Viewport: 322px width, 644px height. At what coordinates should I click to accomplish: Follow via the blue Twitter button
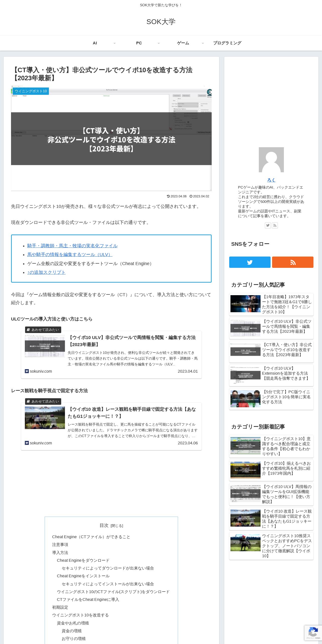click(250, 262)
